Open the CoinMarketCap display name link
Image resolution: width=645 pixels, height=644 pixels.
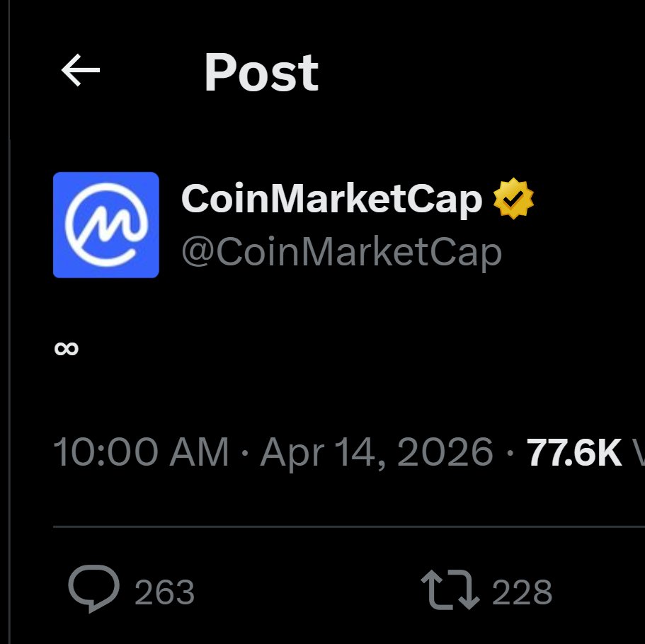[x=331, y=199]
